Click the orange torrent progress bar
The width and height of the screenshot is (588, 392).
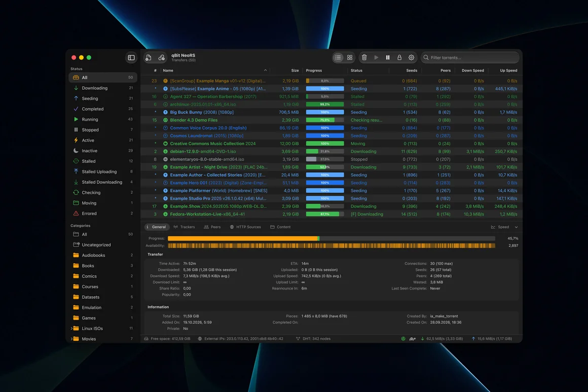click(x=332, y=238)
